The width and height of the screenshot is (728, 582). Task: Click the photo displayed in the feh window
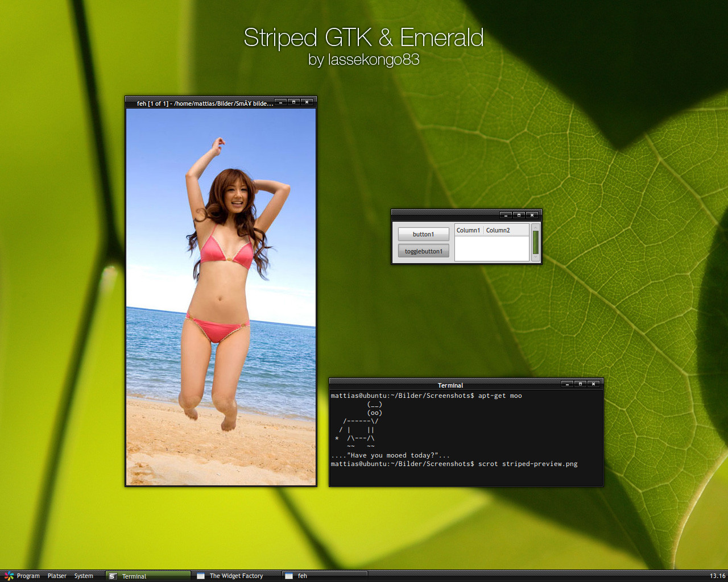pos(221,297)
